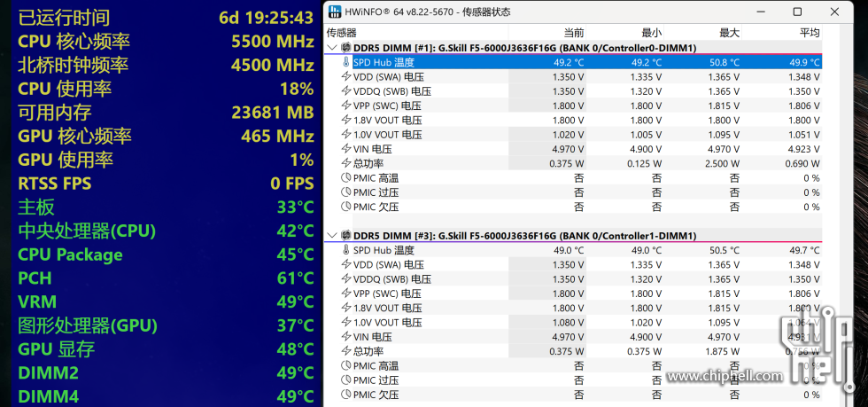
Task: Click thermometer icon of DIMM #3 SPD Hub
Action: pyautogui.click(x=346, y=250)
